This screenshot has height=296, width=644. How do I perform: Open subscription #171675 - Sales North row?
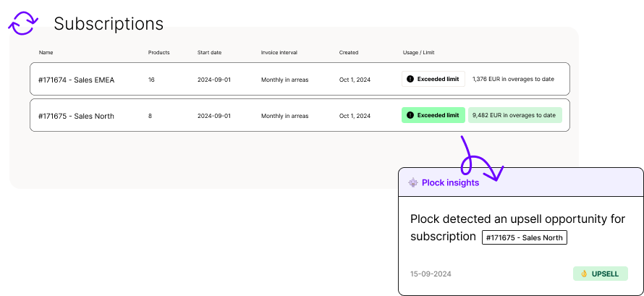(300, 115)
